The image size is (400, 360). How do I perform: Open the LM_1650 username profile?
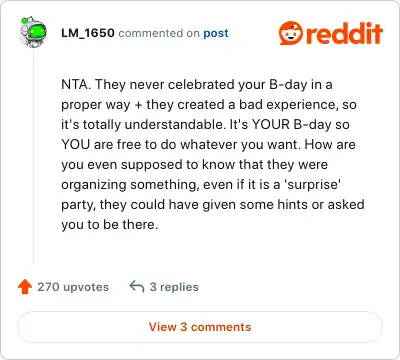point(88,33)
